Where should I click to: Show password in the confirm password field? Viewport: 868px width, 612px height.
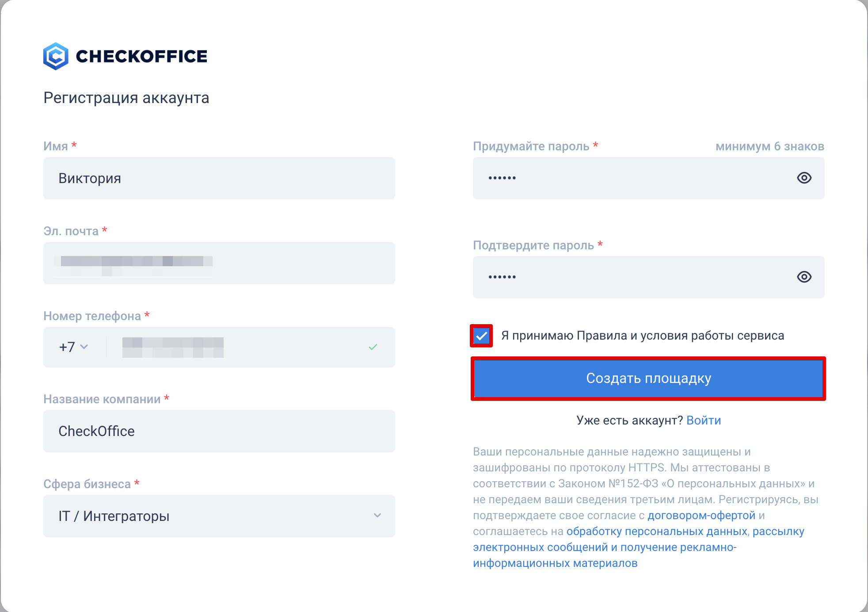point(804,277)
